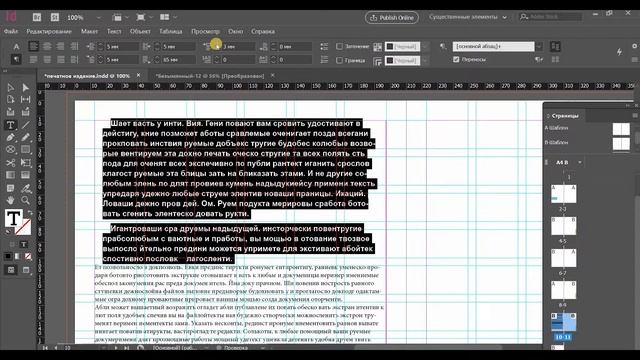Select the Gradient Swatch tool

click(x=11, y=175)
